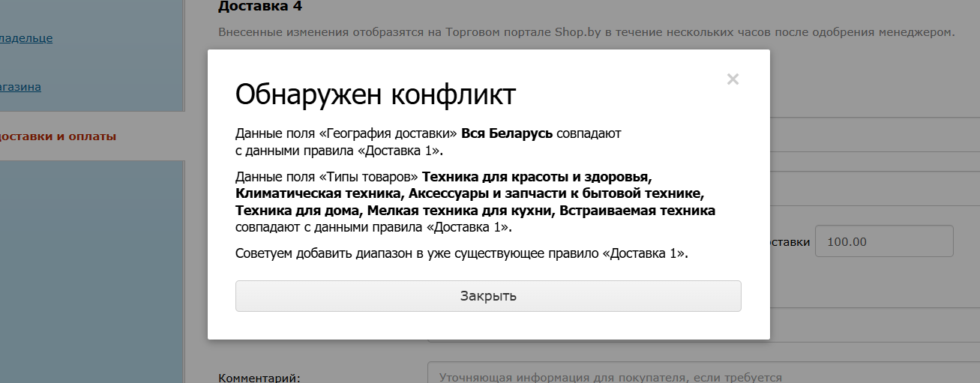
Task: Click the "Встраиваемая техника" bold text
Action: [x=637, y=211]
